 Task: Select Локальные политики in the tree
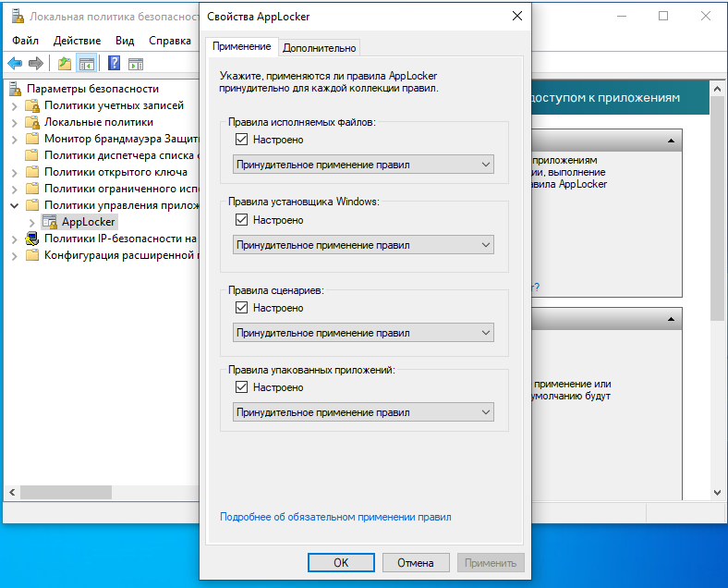[x=99, y=122]
